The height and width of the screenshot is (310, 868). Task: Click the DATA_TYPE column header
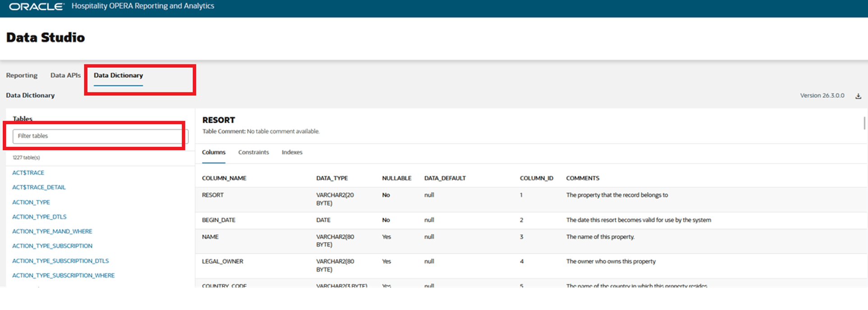click(332, 178)
